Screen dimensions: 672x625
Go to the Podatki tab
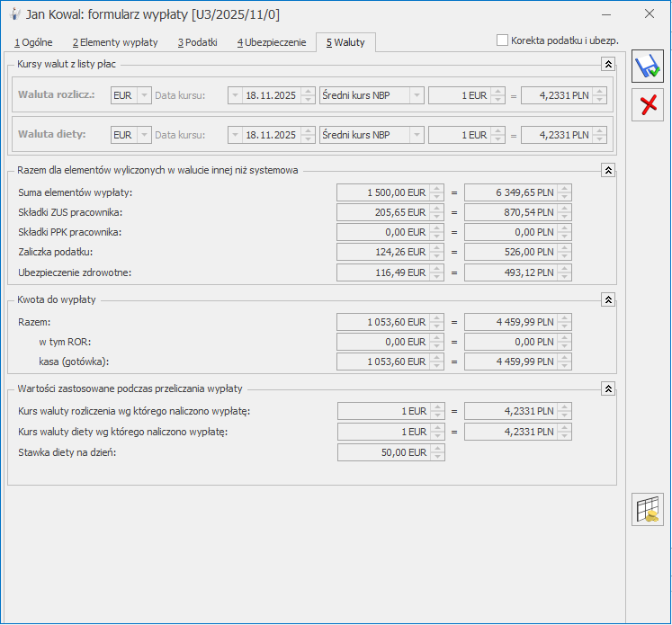point(197,42)
